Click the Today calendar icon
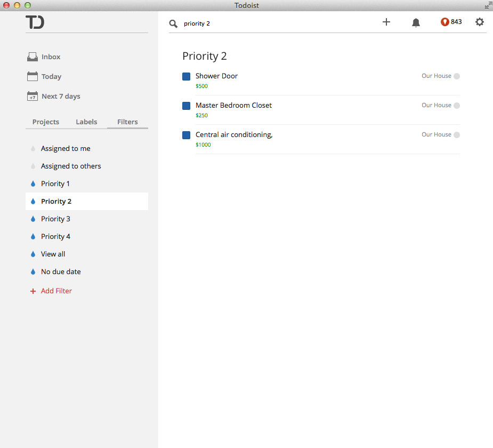Viewport: 493px width, 448px height. (x=33, y=76)
